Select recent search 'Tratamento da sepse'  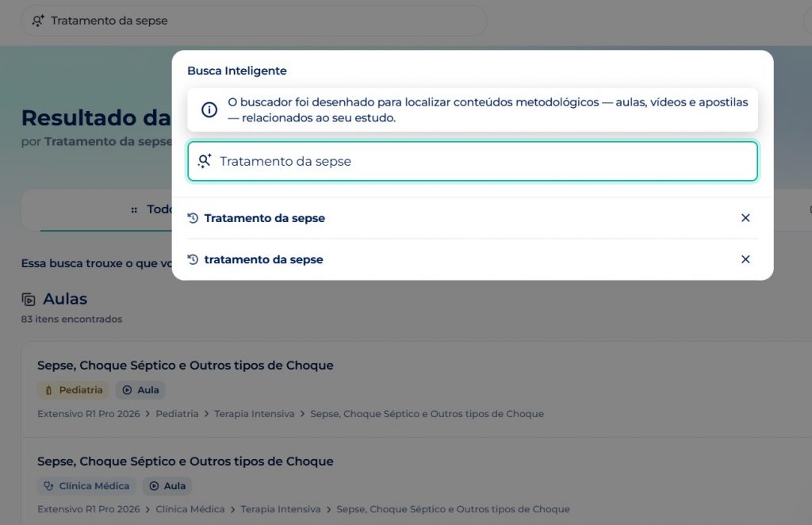[265, 218]
